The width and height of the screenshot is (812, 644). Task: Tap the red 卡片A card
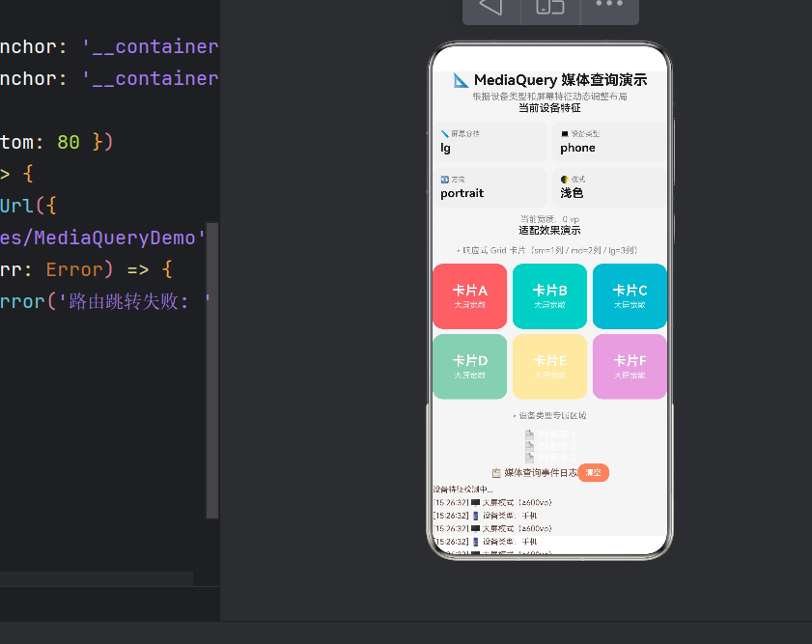pyautogui.click(x=469, y=296)
